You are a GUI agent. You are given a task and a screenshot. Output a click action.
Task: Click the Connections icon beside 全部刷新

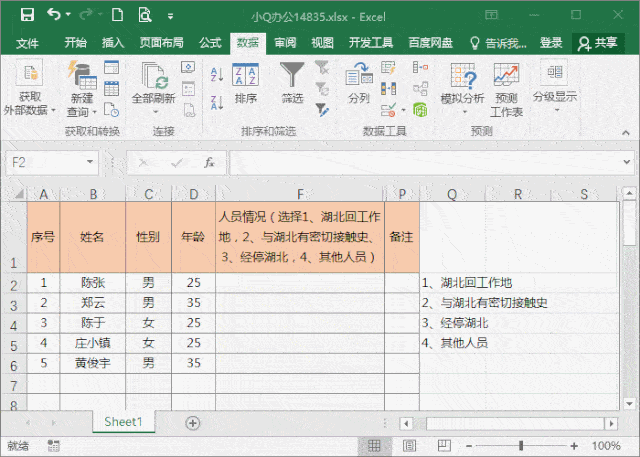(188, 67)
